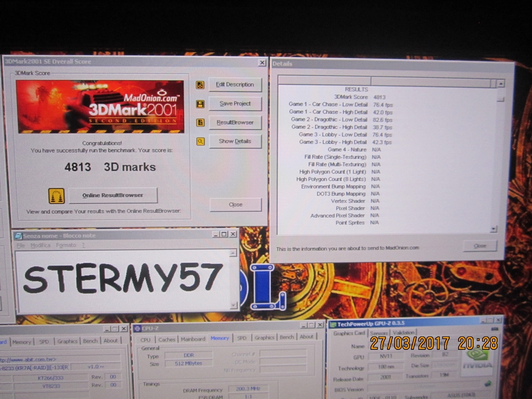The height and width of the screenshot is (399, 532).
Task: Click the 180 nm Technology field in GPU-Z
Action: click(386, 367)
